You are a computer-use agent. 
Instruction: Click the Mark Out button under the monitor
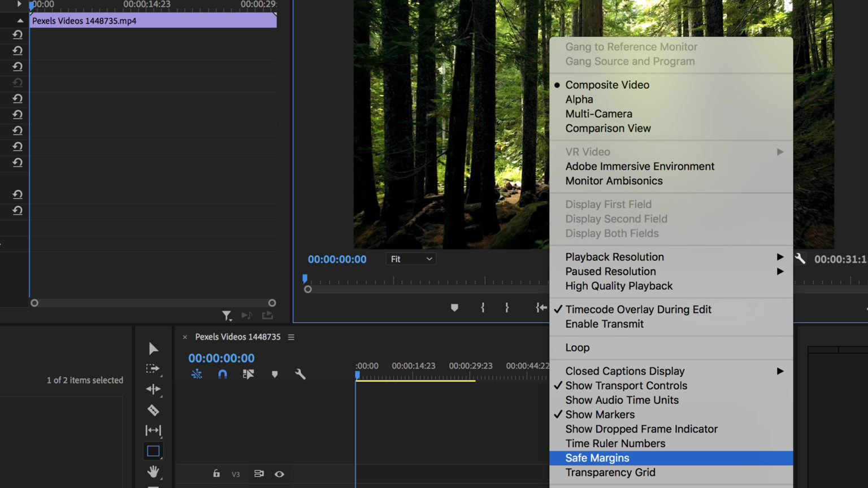click(x=506, y=308)
